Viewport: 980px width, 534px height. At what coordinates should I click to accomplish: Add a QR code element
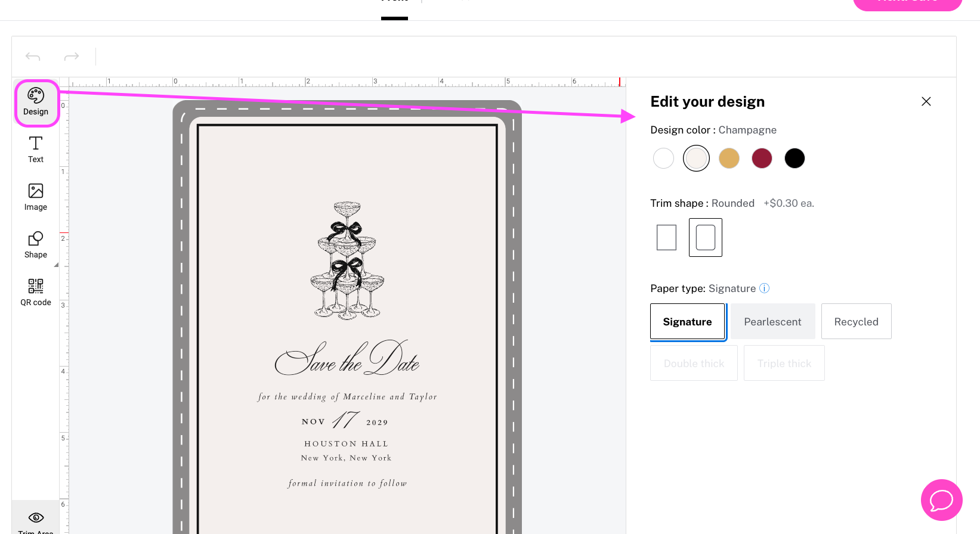click(36, 293)
